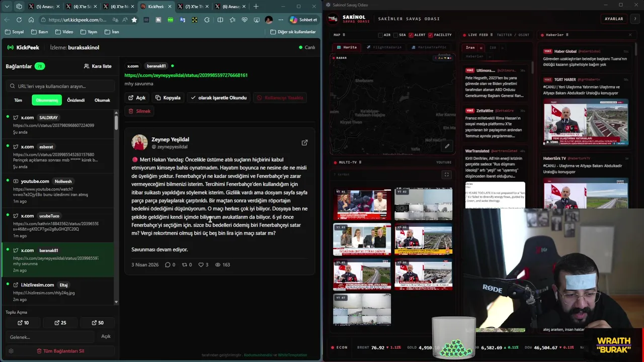Bulk open 10 links button

[23, 323]
